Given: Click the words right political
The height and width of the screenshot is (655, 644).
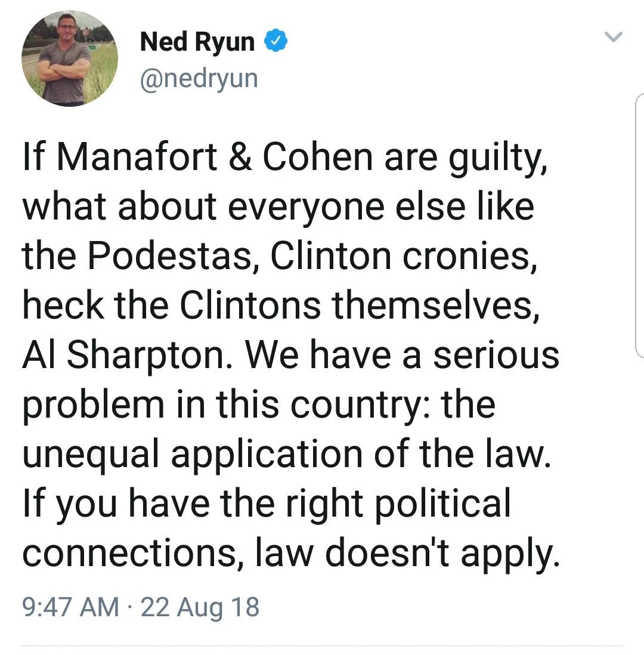Looking at the screenshot, I should tap(398, 504).
